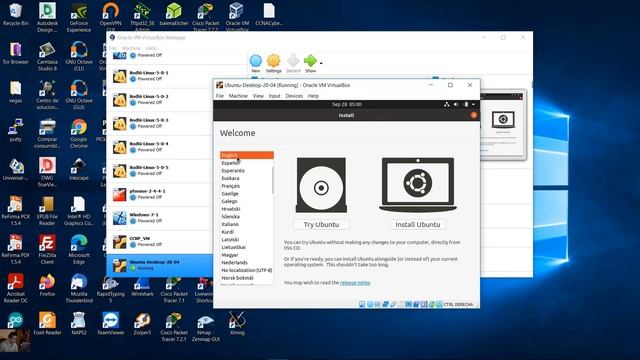The image size is (640, 360).
Task: Select the CCNP_VM virtual machine
Action: pyautogui.click(x=160, y=242)
